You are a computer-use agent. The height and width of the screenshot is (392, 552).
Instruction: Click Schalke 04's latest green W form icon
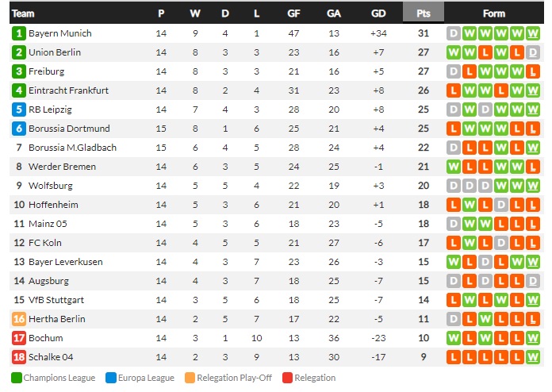tap(533, 357)
